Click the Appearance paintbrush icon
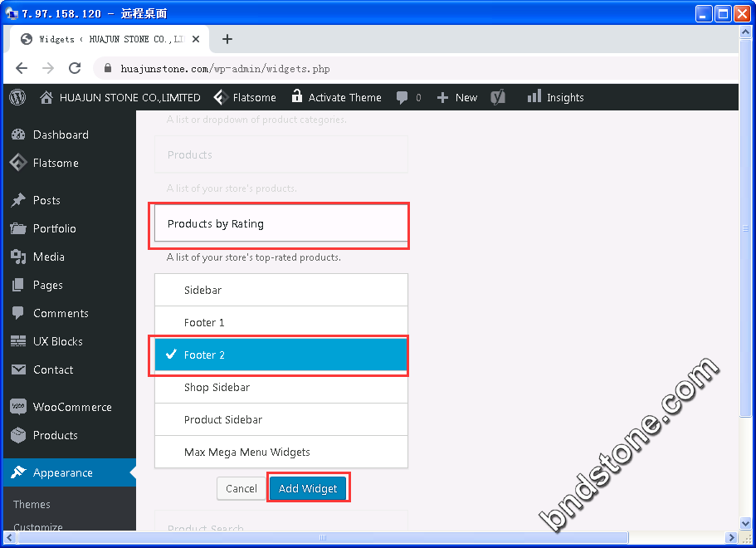 18,472
